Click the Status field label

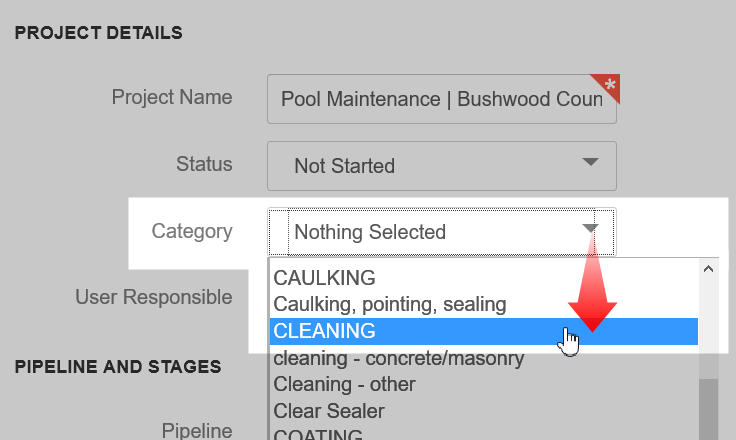204,164
